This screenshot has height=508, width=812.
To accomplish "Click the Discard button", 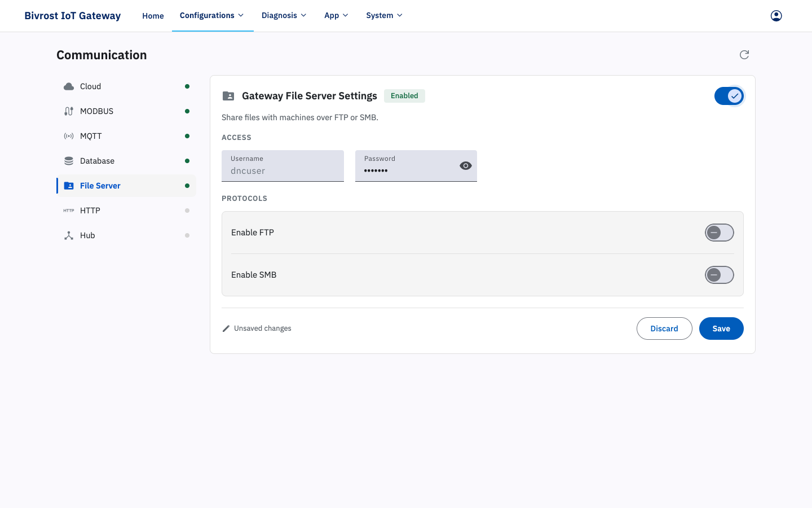I will (x=664, y=329).
